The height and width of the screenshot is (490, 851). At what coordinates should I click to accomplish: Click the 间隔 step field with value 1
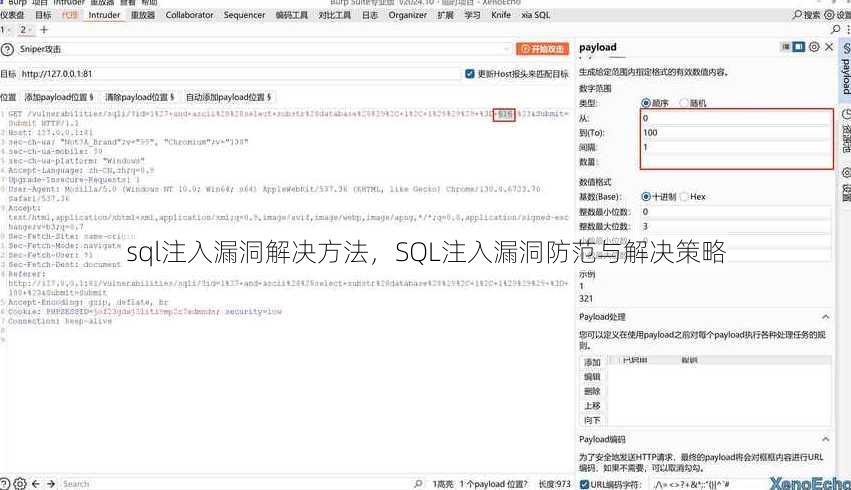[736, 147]
